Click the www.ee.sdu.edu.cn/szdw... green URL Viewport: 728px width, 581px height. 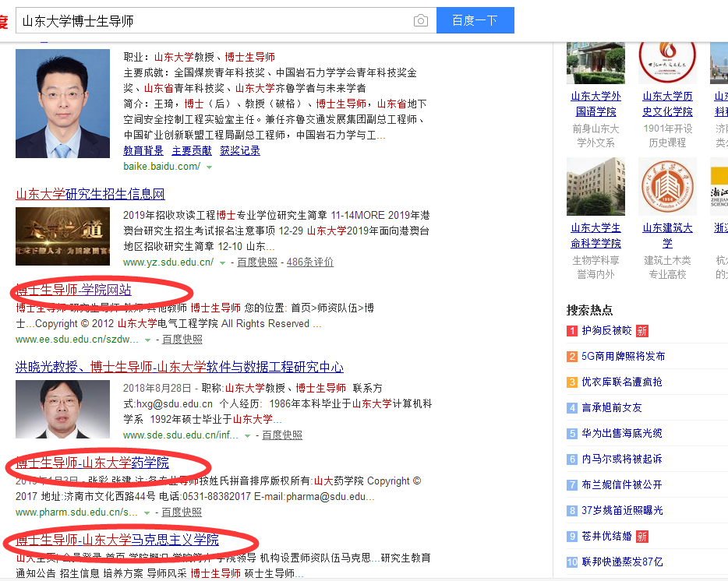click(x=77, y=340)
